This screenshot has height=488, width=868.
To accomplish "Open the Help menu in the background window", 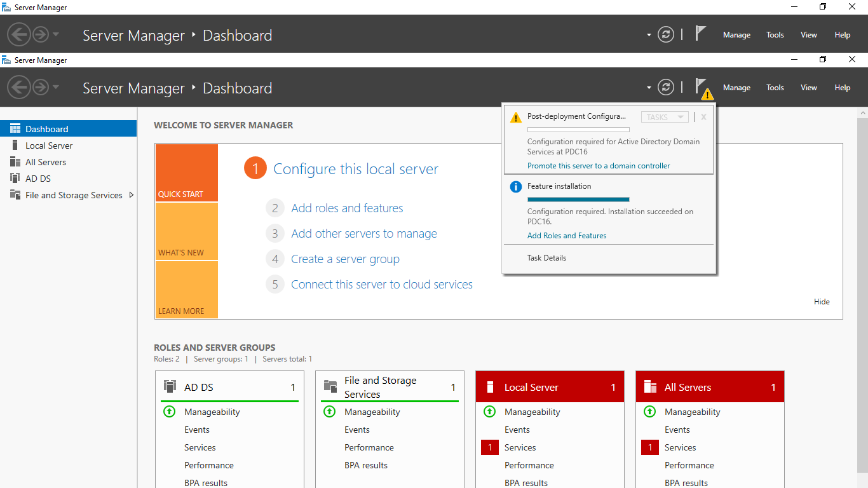I will (843, 35).
